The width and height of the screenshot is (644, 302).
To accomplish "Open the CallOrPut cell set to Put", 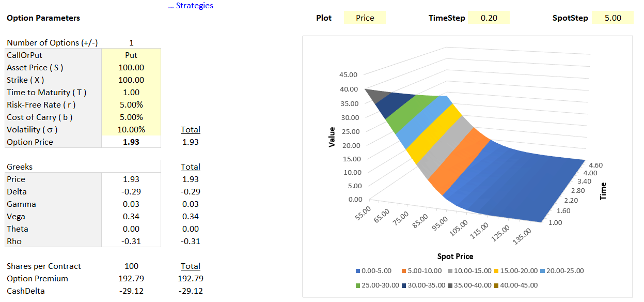I will tap(131, 55).
